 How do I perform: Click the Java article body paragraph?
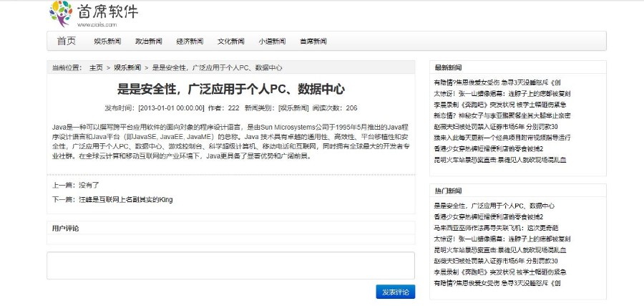(x=230, y=141)
